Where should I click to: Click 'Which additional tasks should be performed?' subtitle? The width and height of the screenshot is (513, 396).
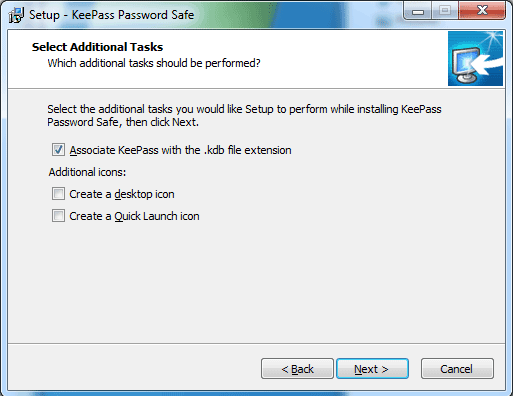[154, 63]
